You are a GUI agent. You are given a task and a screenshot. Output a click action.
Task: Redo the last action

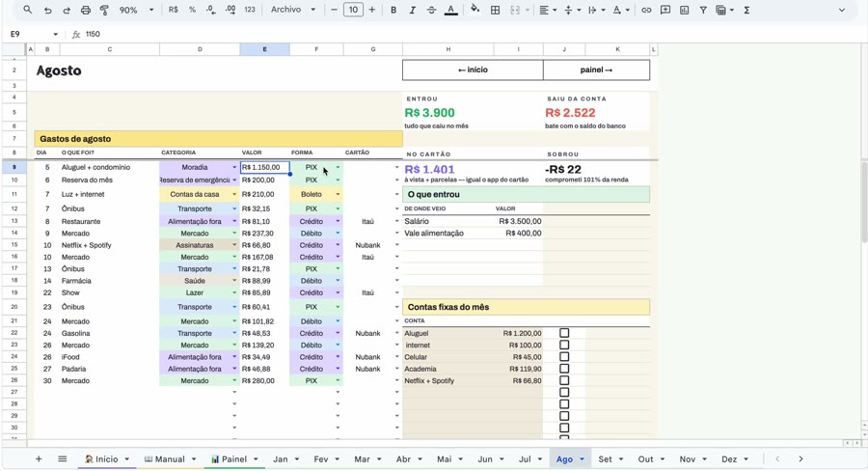pyautogui.click(x=67, y=10)
